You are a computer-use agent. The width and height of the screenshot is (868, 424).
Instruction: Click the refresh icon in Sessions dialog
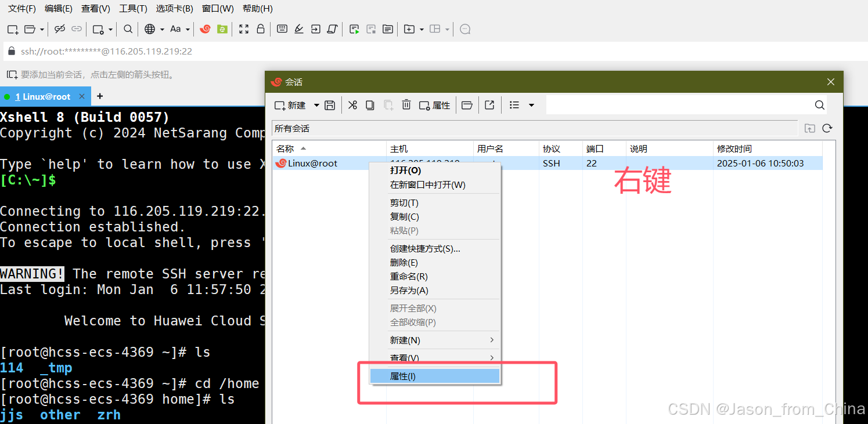tap(827, 128)
